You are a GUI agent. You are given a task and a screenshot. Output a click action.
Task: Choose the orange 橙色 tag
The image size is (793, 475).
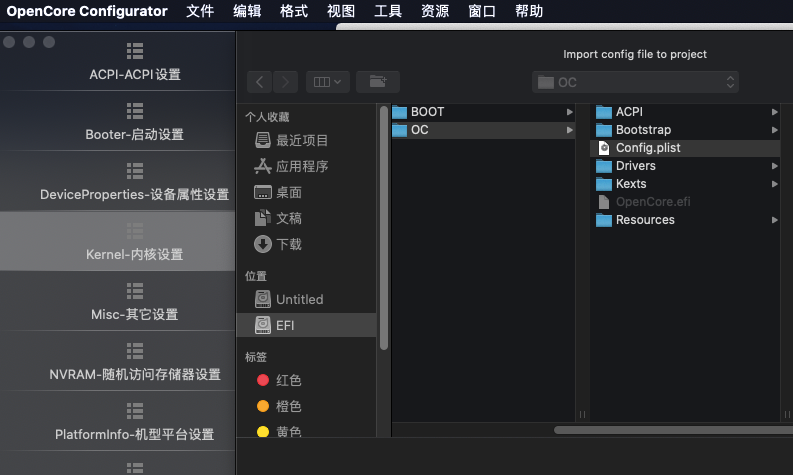(x=288, y=407)
